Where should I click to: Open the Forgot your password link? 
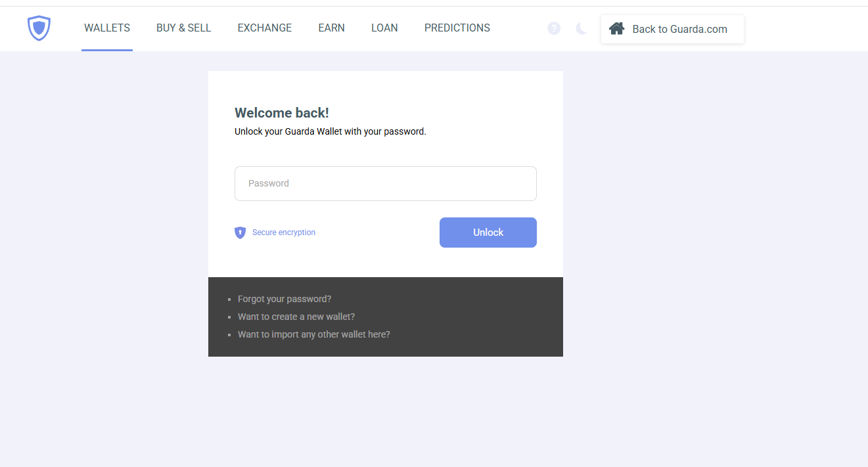pos(285,299)
